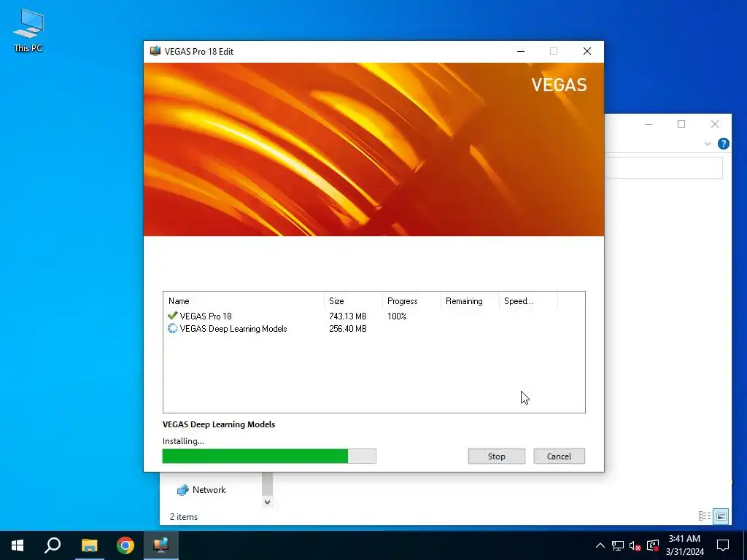Select Network in File Explorer navigation pane
The height and width of the screenshot is (560, 747).
pos(201,489)
